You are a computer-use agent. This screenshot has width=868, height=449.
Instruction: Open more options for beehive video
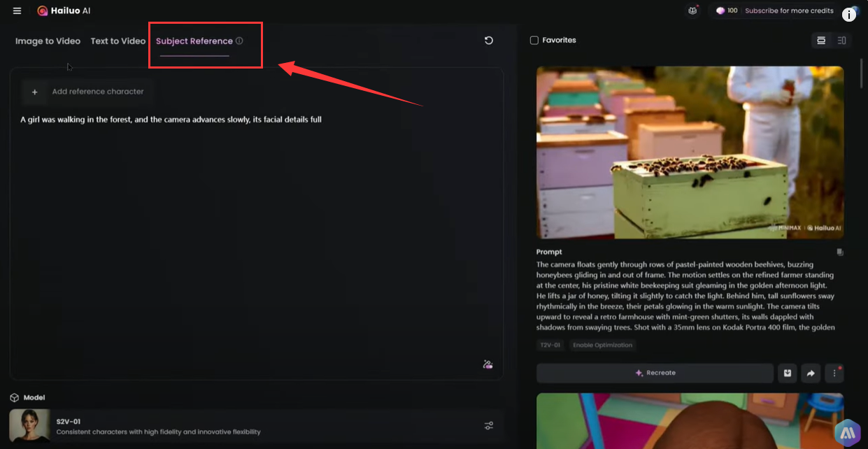coord(834,373)
